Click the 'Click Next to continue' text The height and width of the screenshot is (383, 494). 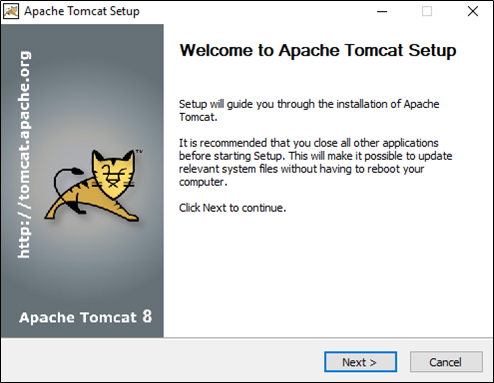233,208
